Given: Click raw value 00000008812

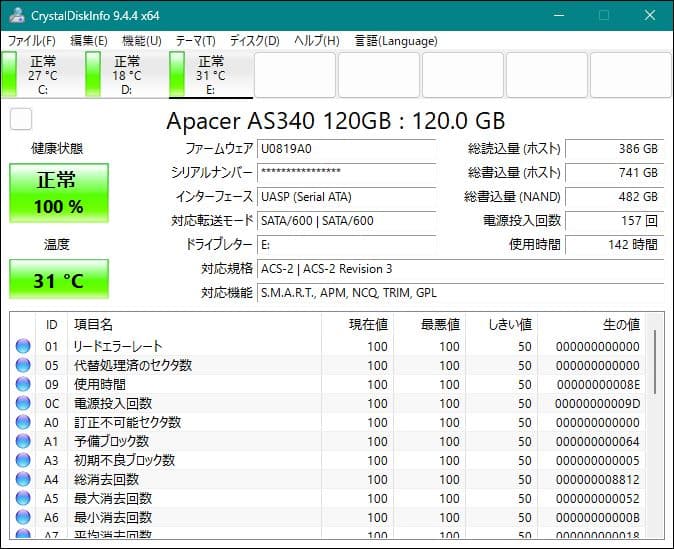Looking at the screenshot, I should point(597,479).
